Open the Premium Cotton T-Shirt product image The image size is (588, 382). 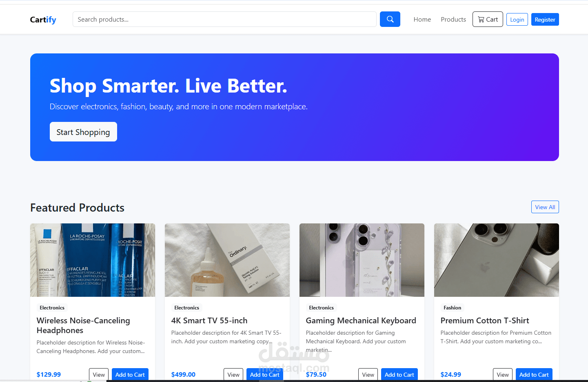(x=497, y=260)
